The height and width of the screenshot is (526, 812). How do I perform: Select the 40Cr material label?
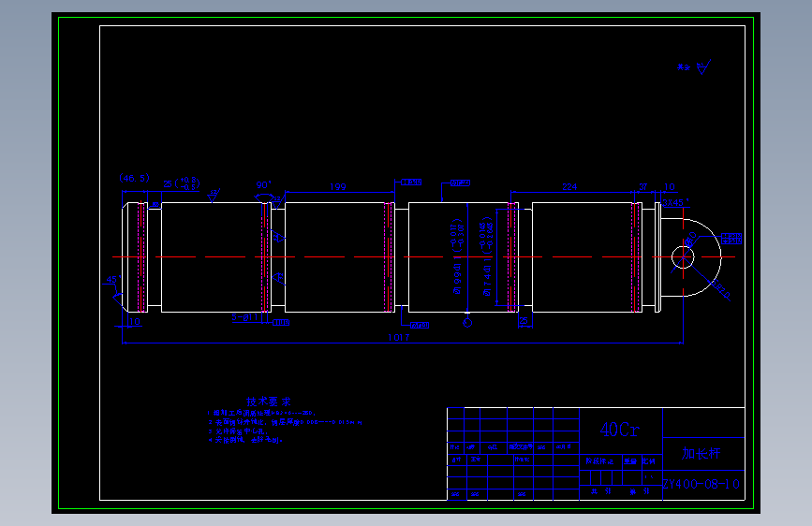pos(620,430)
